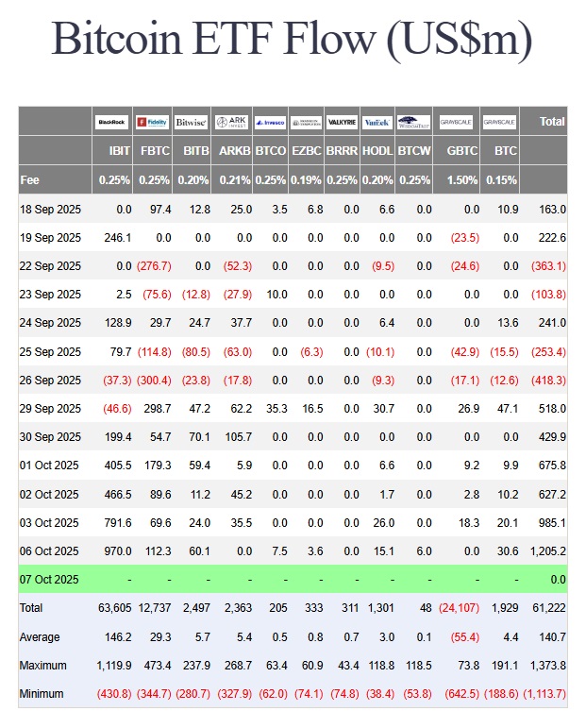Select the Invesco logo above BTCO
This screenshot has width=586, height=728.
point(270,122)
